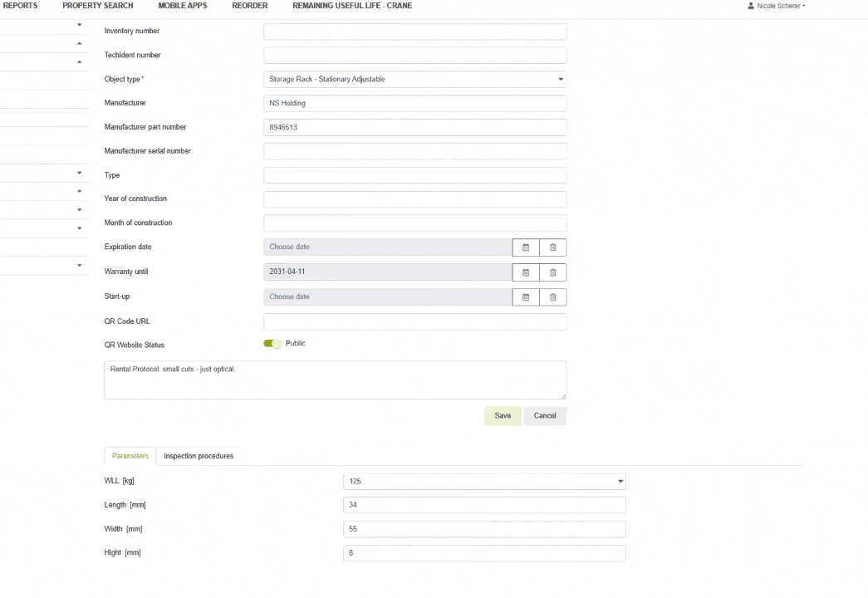The height and width of the screenshot is (598, 868).
Task: Clear the Start-up date using the trash icon
Action: [x=552, y=297]
